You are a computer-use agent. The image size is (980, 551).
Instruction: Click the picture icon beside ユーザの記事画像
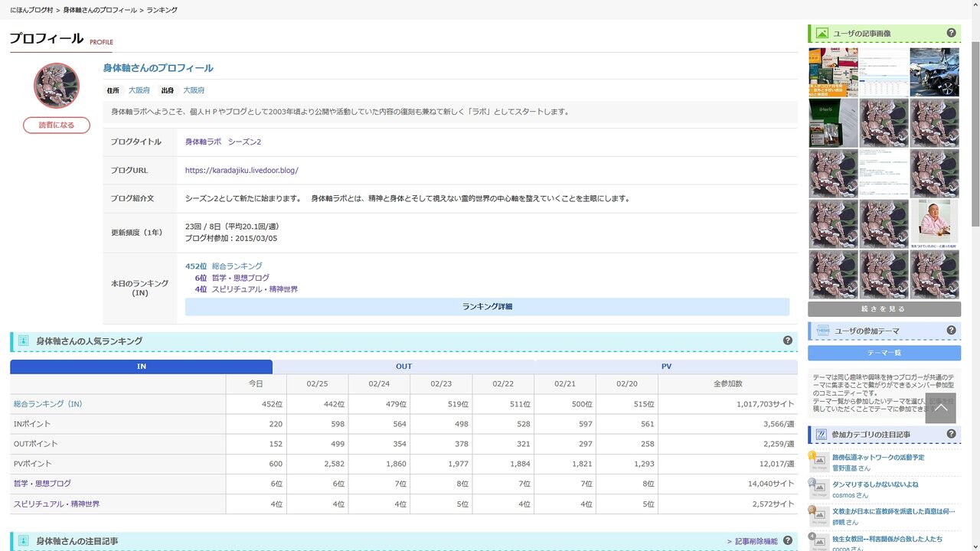(822, 34)
